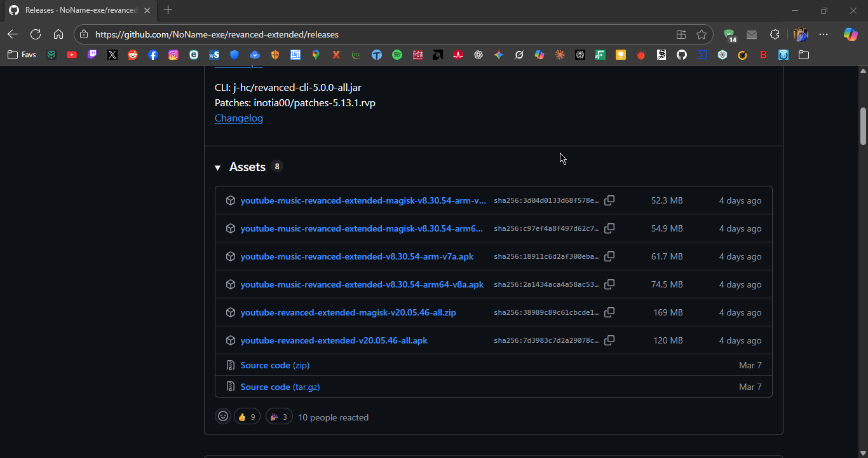Toggle the party popper reaction
Viewport: 868px width, 458px height.
pyautogui.click(x=279, y=417)
